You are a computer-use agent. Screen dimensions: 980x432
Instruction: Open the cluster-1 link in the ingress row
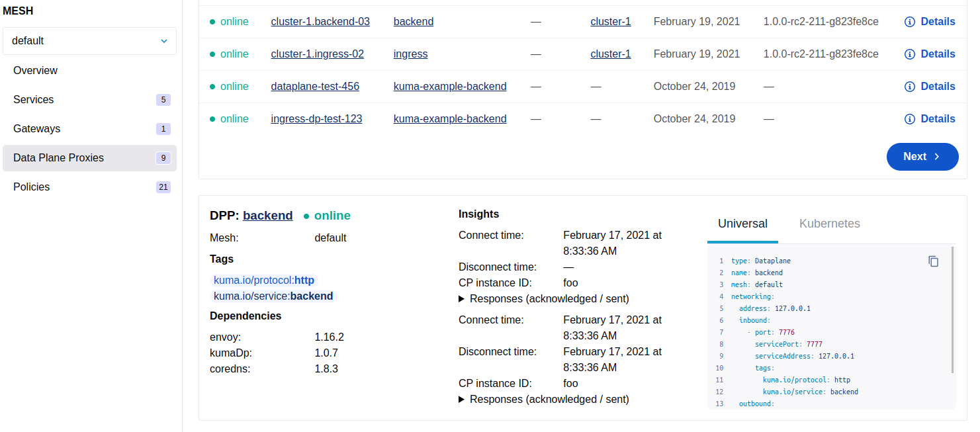[610, 54]
